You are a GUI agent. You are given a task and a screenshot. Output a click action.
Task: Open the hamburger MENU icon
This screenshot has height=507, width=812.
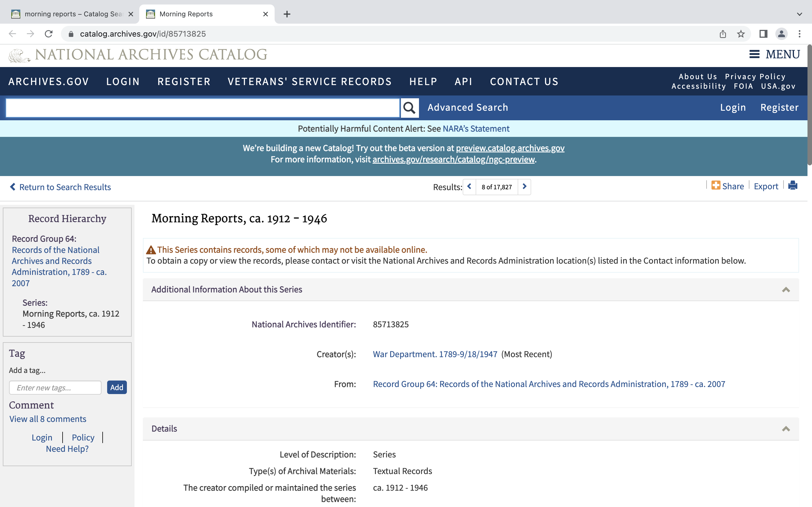754,54
